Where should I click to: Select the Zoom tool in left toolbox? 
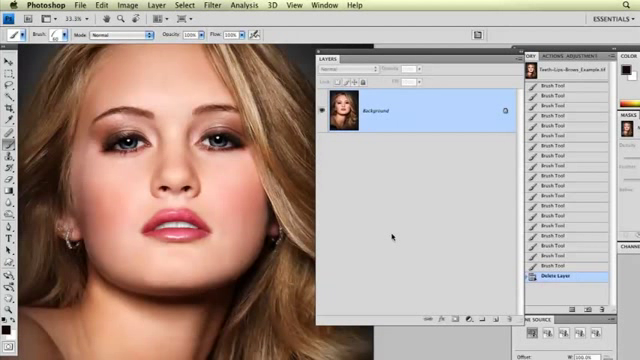(8, 310)
